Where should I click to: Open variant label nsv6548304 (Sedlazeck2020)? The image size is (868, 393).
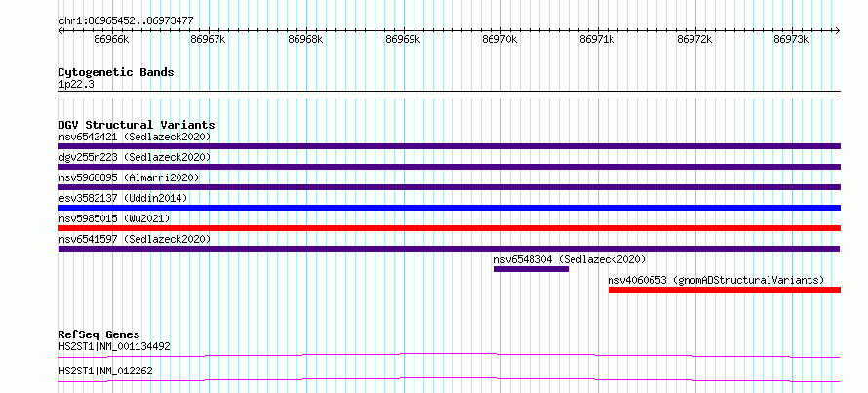(x=571, y=259)
